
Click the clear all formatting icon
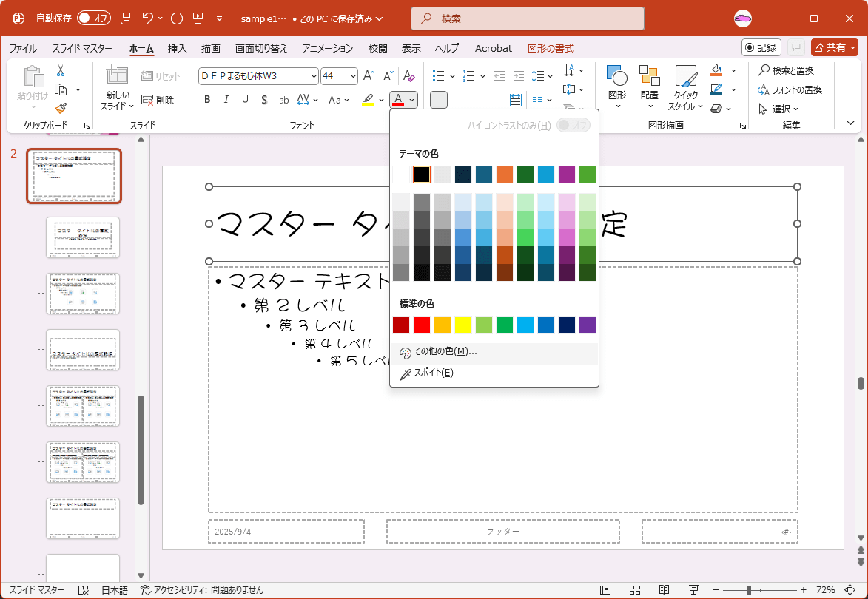pyautogui.click(x=408, y=76)
